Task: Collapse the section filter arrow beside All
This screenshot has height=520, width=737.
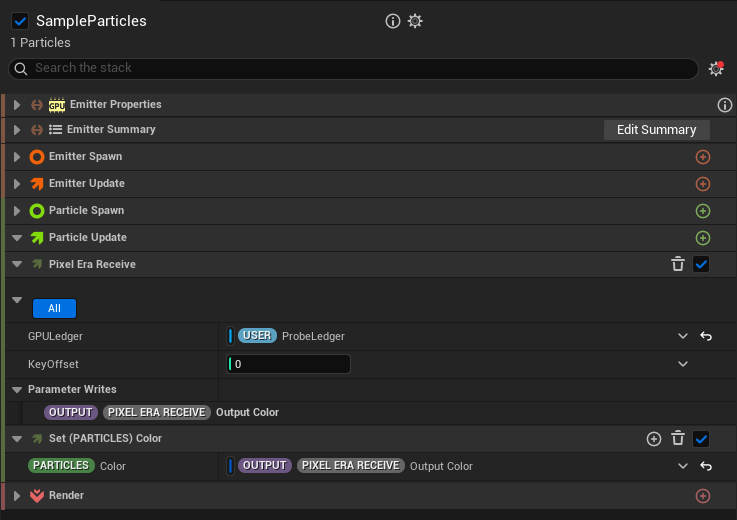Action: (x=17, y=300)
